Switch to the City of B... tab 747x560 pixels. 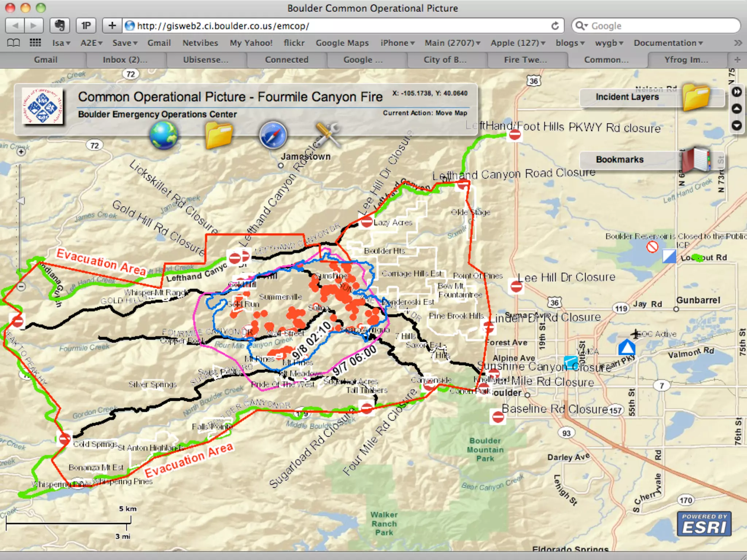445,60
